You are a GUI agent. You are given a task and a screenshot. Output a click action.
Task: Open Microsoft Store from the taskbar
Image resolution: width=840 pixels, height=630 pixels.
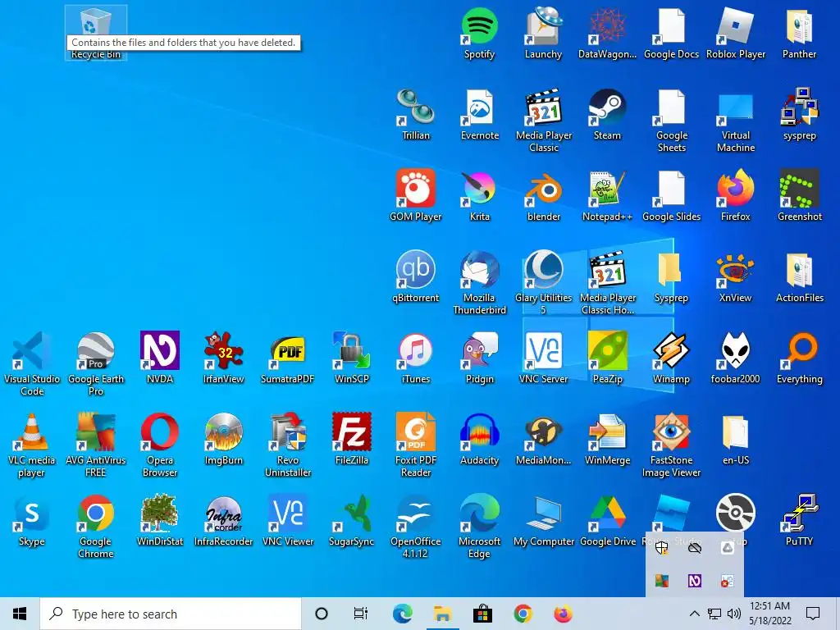pyautogui.click(x=482, y=614)
